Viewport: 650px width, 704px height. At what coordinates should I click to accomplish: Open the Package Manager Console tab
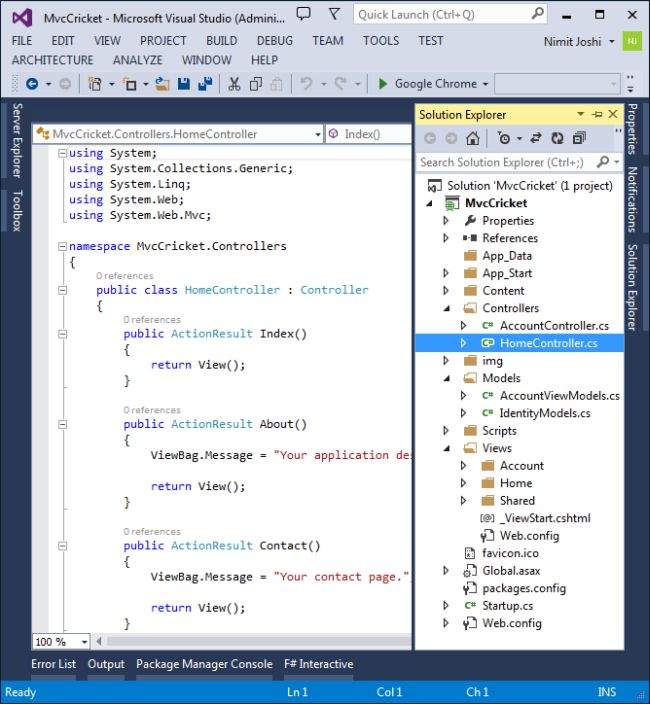coord(204,664)
